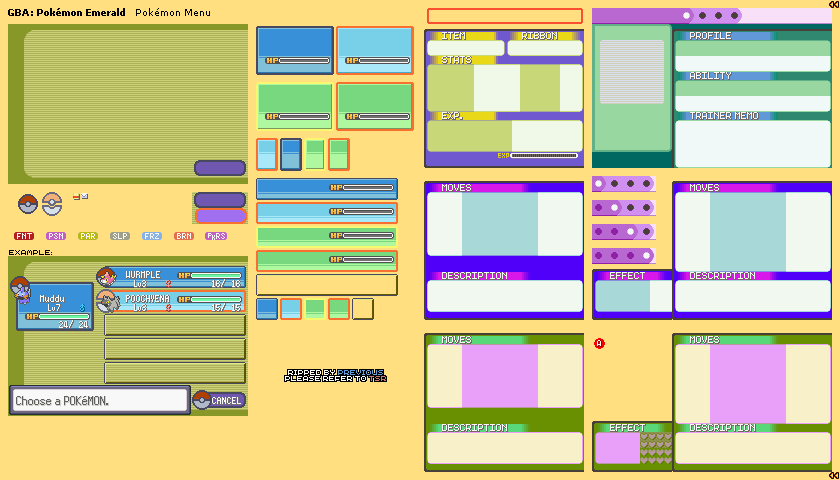Viewport: 840px width, 480px height.
Task: Click the green hearts pattern tile
Action: pyautogui.click(x=656, y=448)
